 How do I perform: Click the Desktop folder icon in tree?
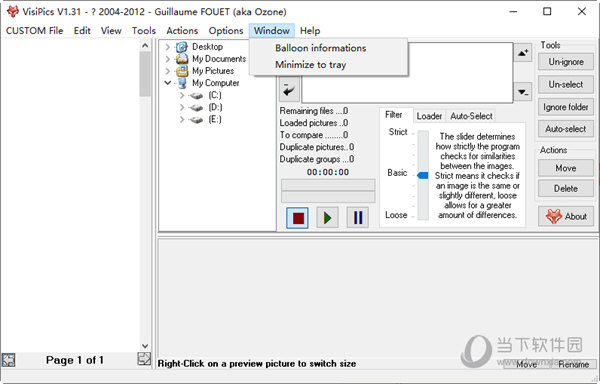click(x=182, y=47)
